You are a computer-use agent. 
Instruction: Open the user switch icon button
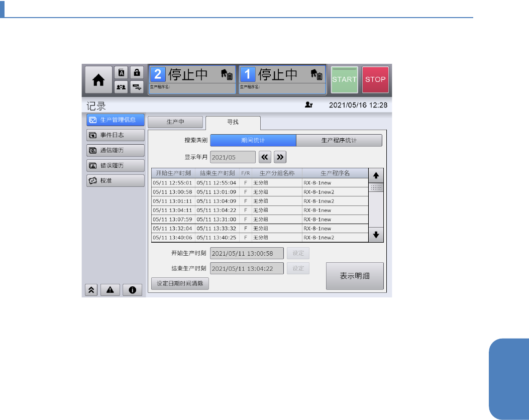[121, 87]
